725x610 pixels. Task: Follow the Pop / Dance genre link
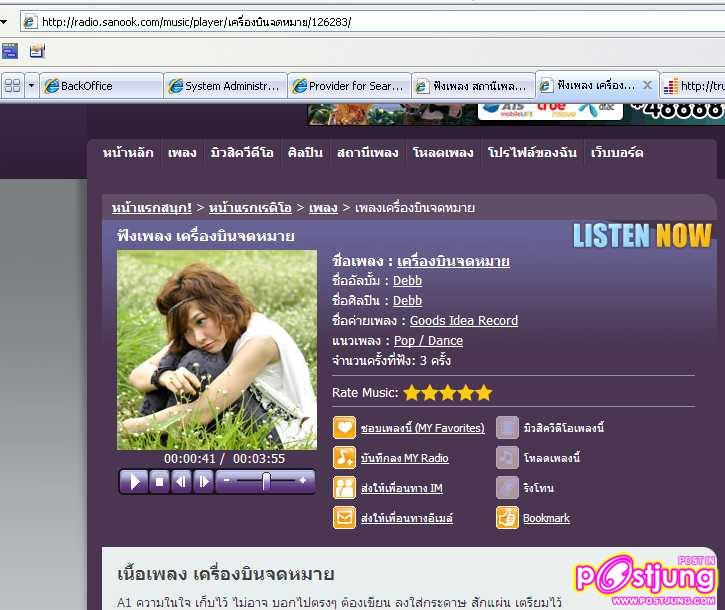tap(428, 341)
